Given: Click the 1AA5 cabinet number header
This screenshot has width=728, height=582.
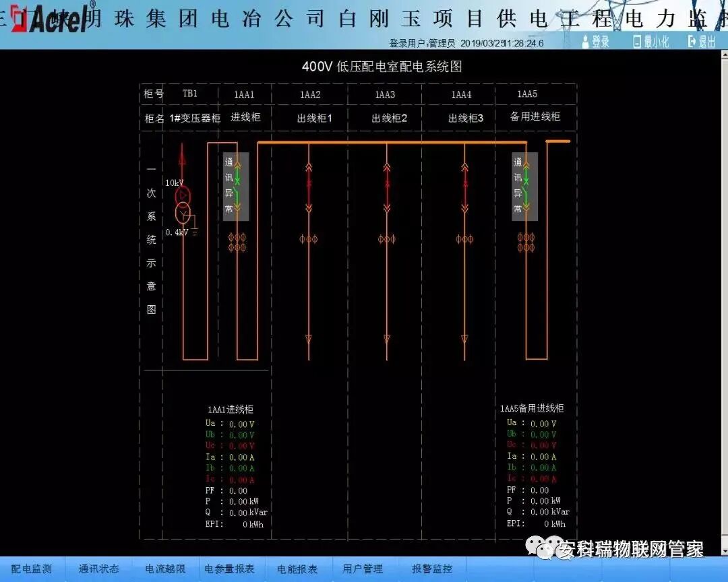Looking at the screenshot, I should pos(527,94).
